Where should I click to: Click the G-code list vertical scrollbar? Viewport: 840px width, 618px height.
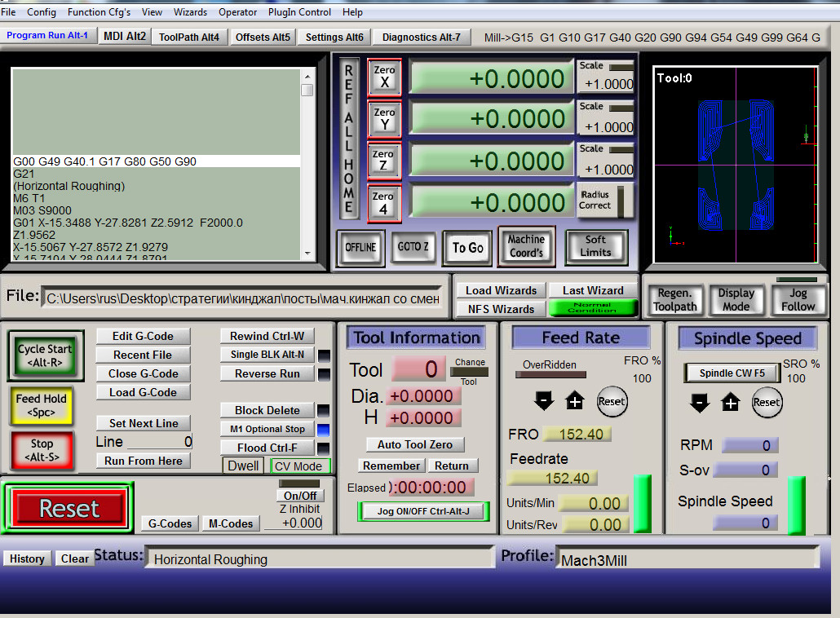click(x=307, y=163)
